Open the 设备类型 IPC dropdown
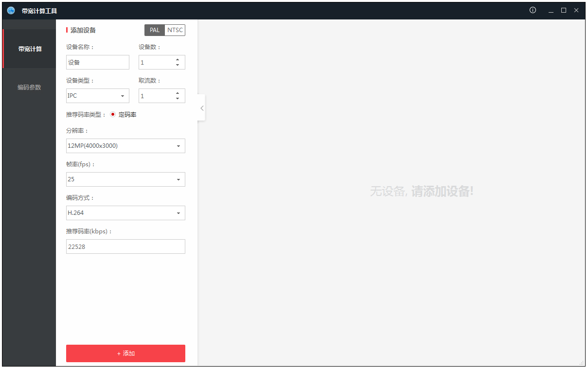588x369 pixels. coord(98,96)
